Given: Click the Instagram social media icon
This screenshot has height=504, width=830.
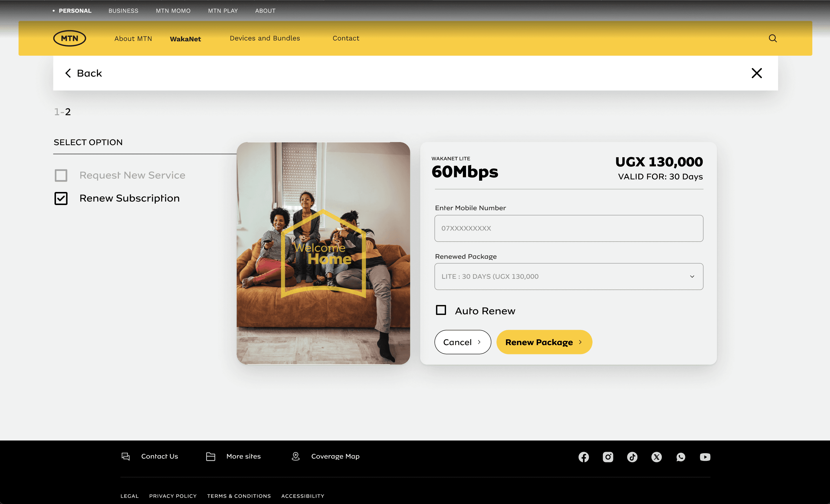Looking at the screenshot, I should pos(608,456).
